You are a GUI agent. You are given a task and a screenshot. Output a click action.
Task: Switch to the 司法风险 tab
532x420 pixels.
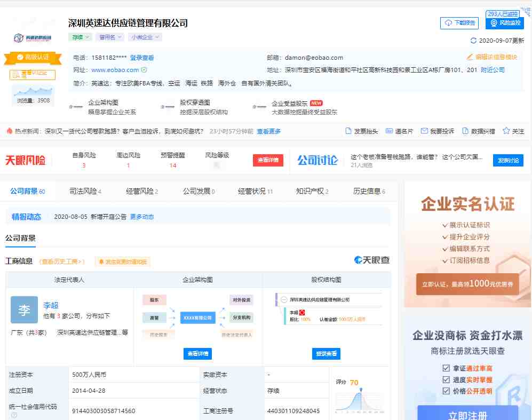click(x=85, y=192)
